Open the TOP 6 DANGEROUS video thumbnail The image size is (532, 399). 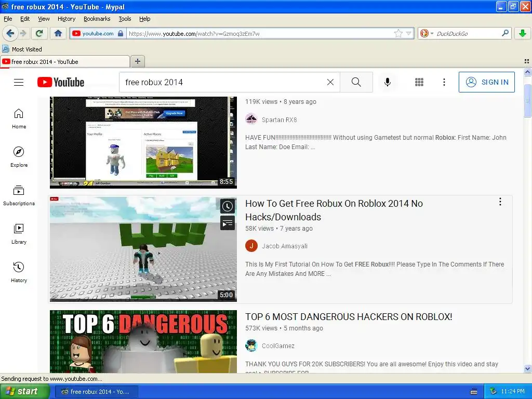coord(143,342)
